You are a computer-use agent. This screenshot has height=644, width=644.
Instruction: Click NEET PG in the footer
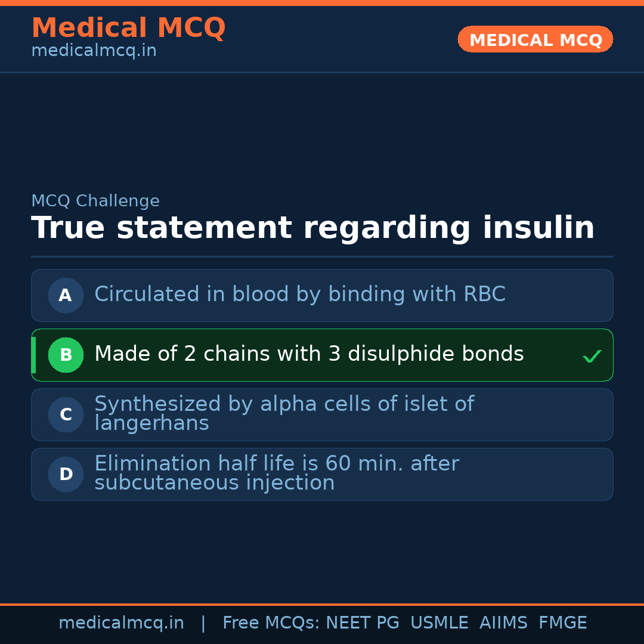coord(363,623)
